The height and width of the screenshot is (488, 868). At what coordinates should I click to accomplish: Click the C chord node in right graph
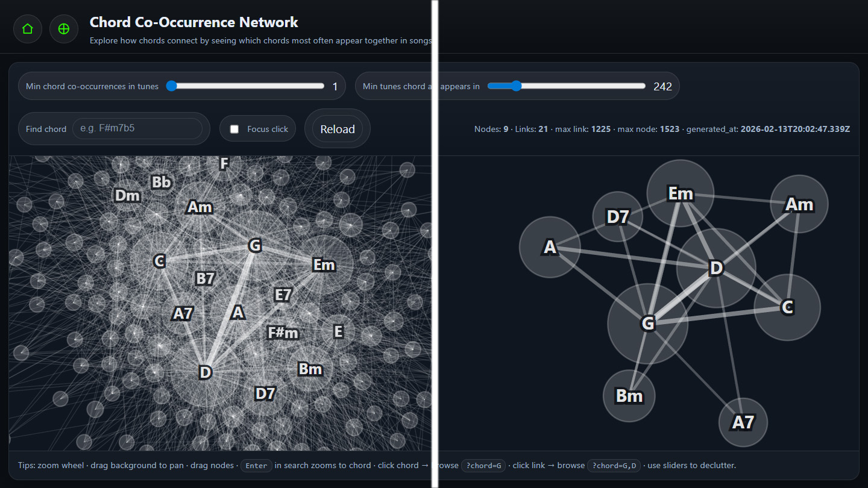pyautogui.click(x=787, y=307)
